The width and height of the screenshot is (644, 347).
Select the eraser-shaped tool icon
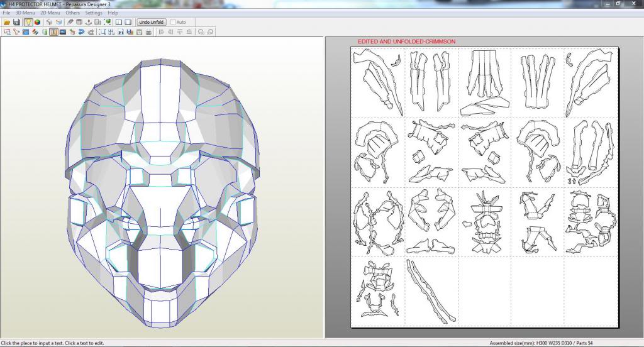click(x=70, y=22)
